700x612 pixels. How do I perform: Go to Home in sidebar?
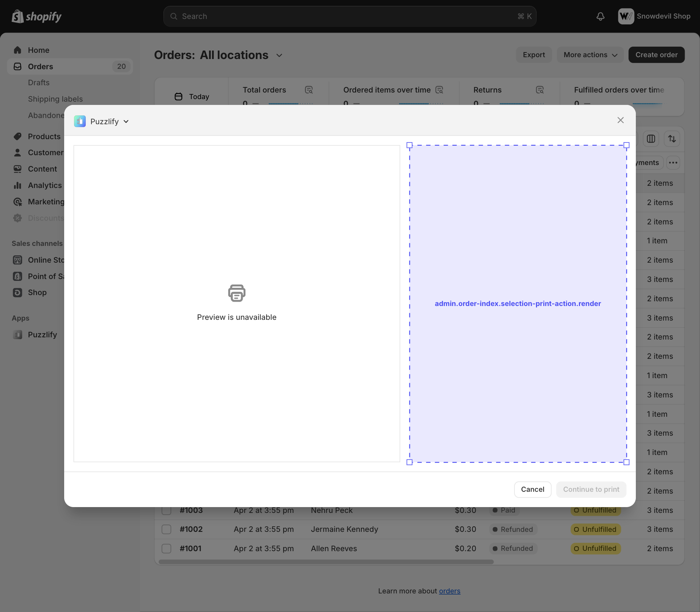tap(39, 50)
